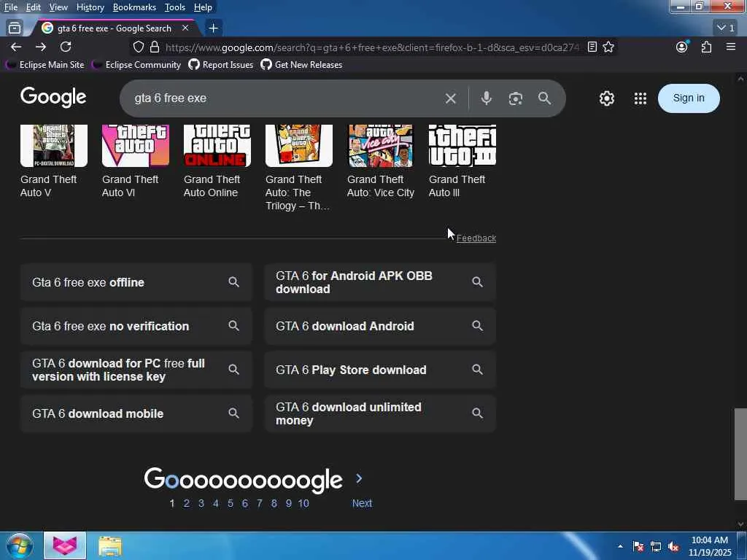Bookmark this page with the star
This screenshot has height=560, width=747.
[608, 47]
